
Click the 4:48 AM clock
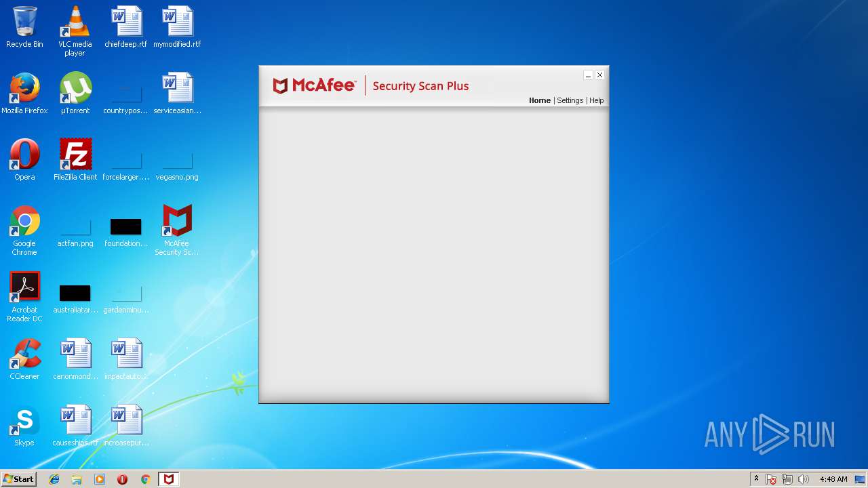click(833, 479)
